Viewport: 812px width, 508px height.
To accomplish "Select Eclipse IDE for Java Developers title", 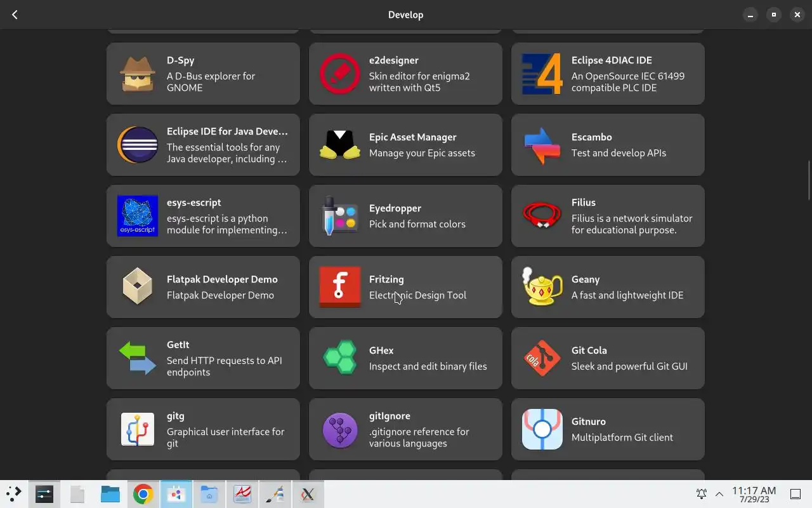I will (227, 131).
